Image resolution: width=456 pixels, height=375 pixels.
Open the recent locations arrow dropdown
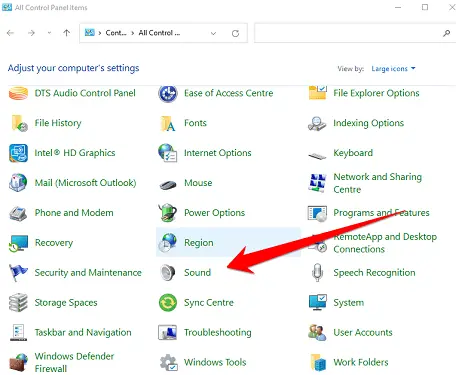pos(49,33)
